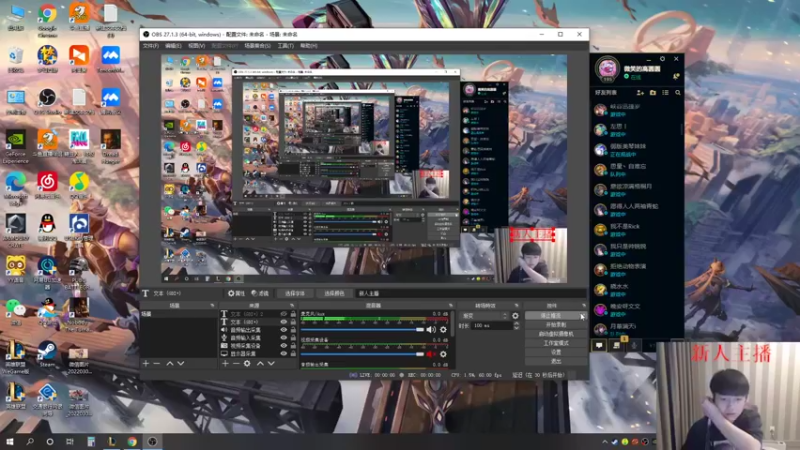Open Steam desktop shortcut

click(47, 354)
